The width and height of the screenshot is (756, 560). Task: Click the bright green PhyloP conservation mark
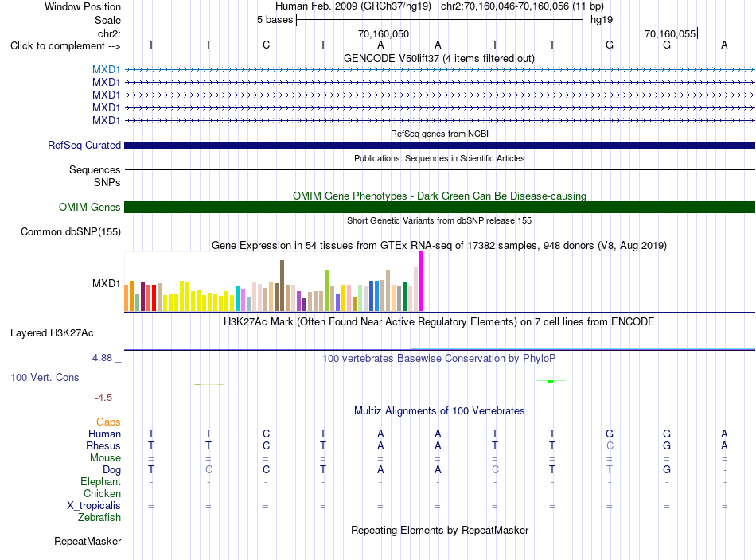(x=551, y=382)
